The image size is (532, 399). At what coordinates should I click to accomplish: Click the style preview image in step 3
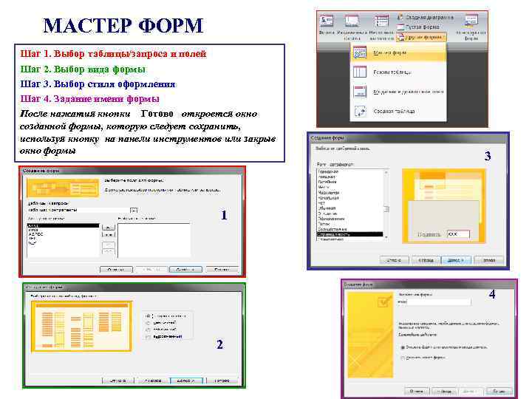click(444, 205)
